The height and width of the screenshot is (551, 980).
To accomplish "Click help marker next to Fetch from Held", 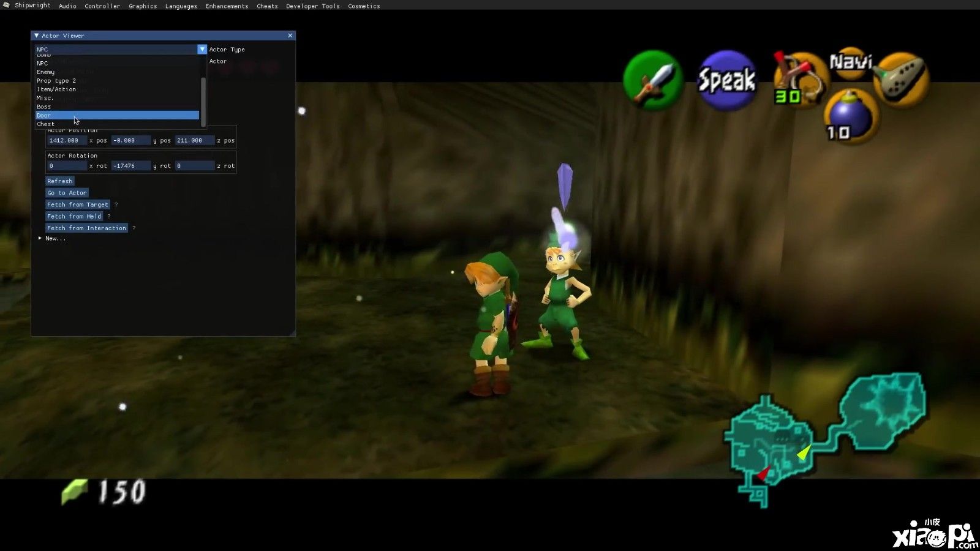I will pos(109,217).
